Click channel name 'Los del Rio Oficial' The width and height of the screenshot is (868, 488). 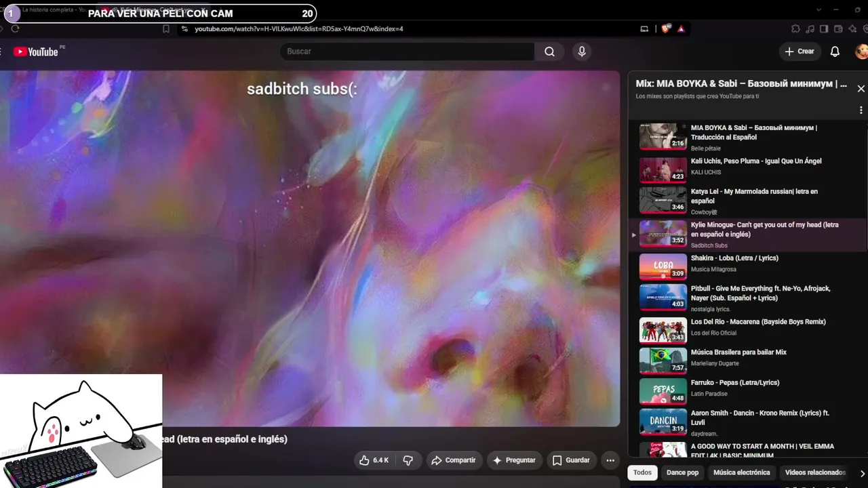[713, 333]
